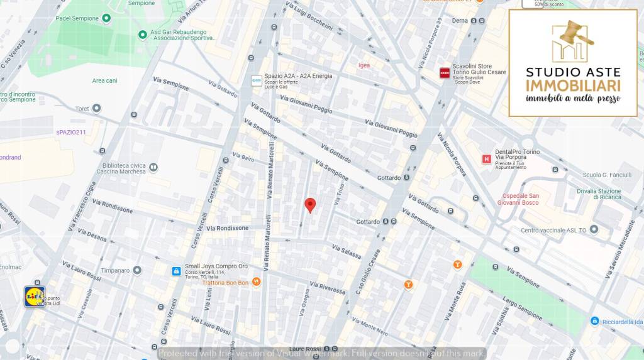Select the Via Desana street label
The image size is (644, 360).
(92, 235)
